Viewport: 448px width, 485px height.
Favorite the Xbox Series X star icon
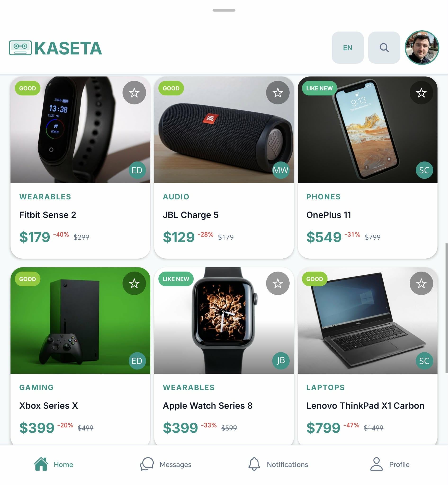tap(134, 283)
